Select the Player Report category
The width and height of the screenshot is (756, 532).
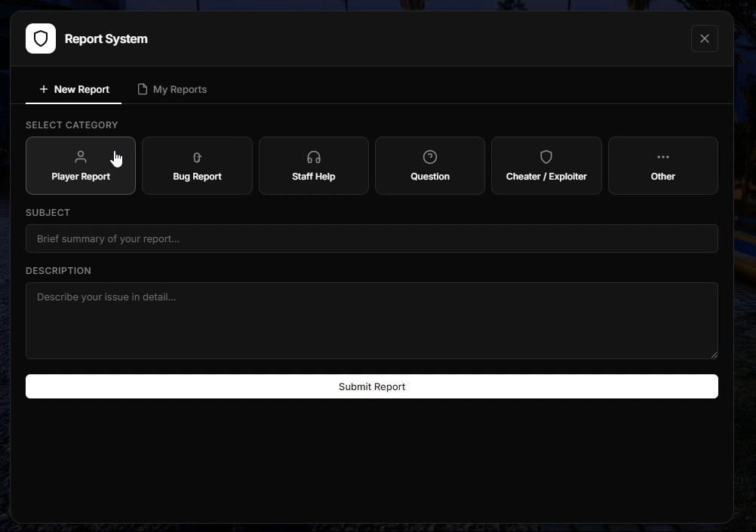tap(81, 165)
